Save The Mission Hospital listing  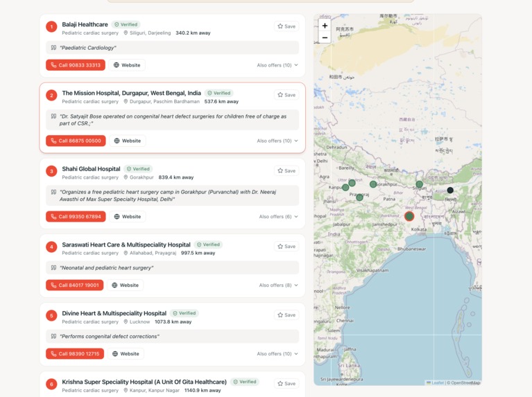pyautogui.click(x=286, y=95)
